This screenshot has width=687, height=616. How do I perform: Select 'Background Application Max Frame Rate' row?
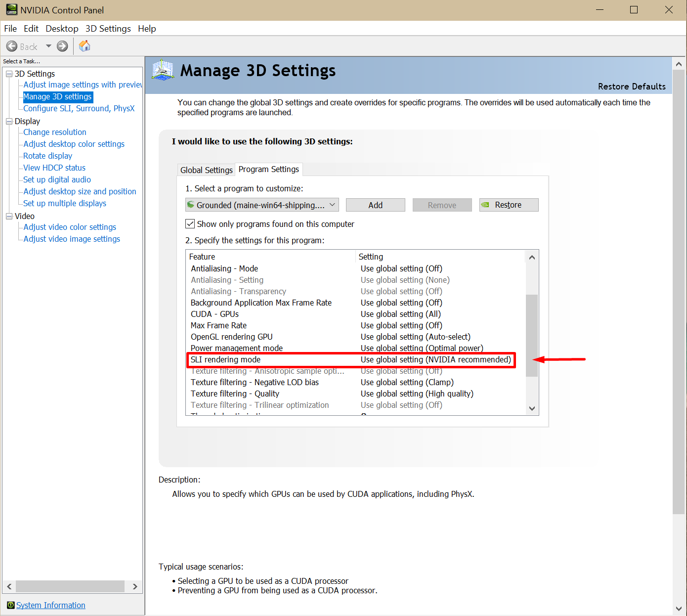pyautogui.click(x=355, y=303)
